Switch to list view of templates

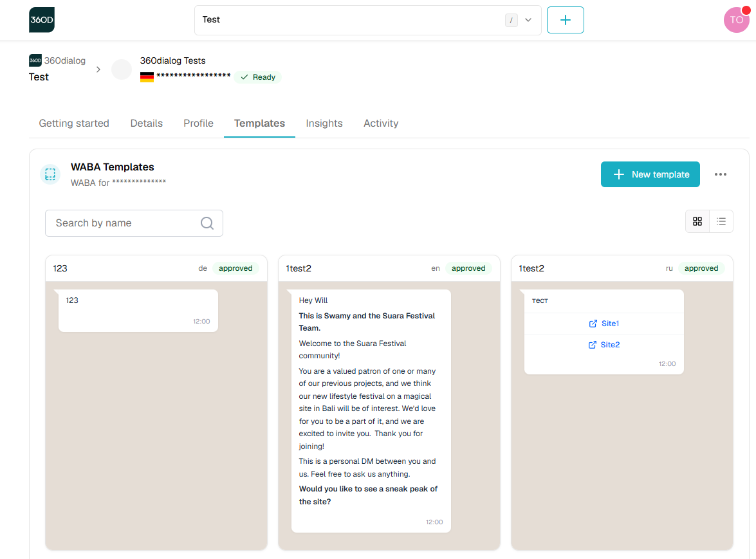point(721,221)
